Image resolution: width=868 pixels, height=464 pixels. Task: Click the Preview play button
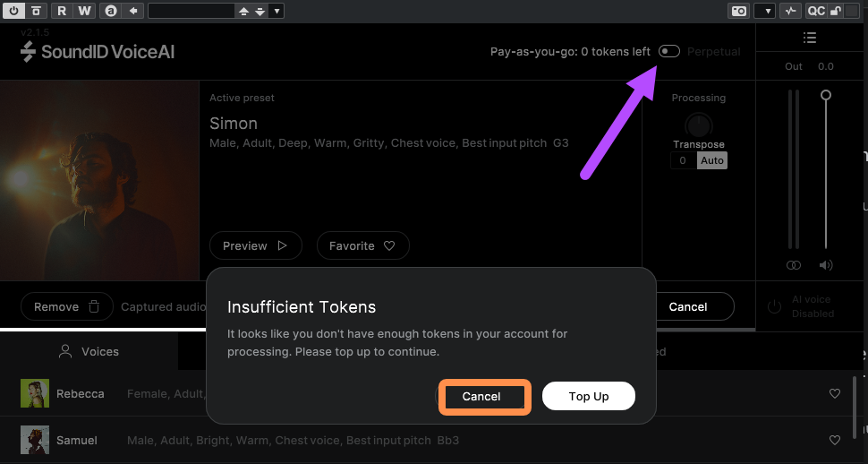coord(256,245)
